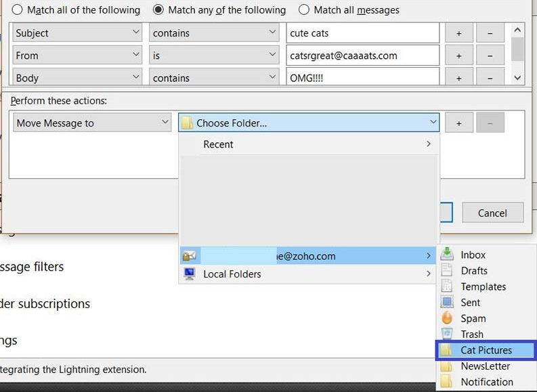Click the Local Folders computer icon
The image size is (537, 392).
point(190,274)
